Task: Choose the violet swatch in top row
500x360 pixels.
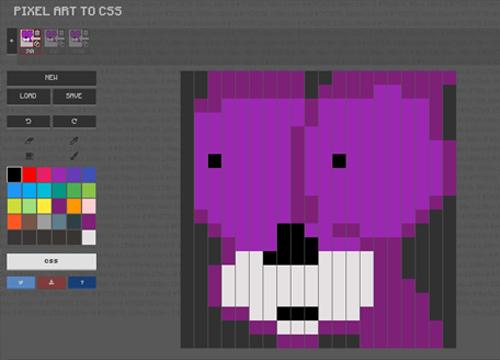Action: pyautogui.click(x=74, y=175)
